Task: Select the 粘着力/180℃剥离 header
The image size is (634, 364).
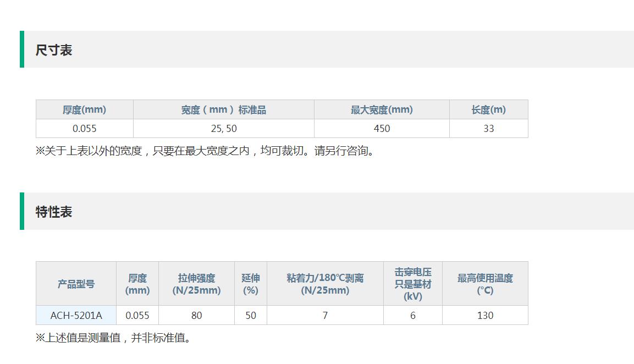Action: (325, 284)
